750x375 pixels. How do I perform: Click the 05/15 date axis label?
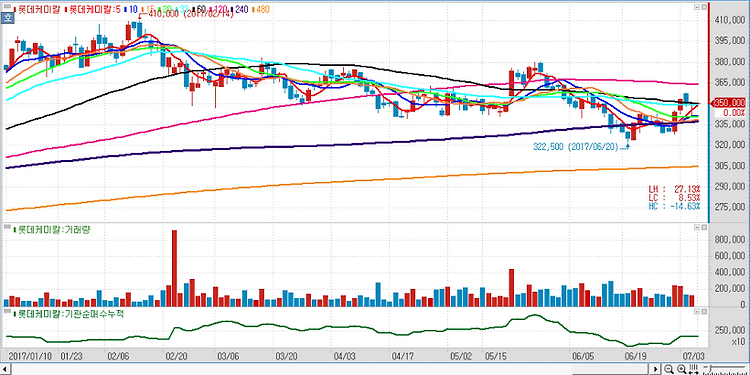click(495, 356)
